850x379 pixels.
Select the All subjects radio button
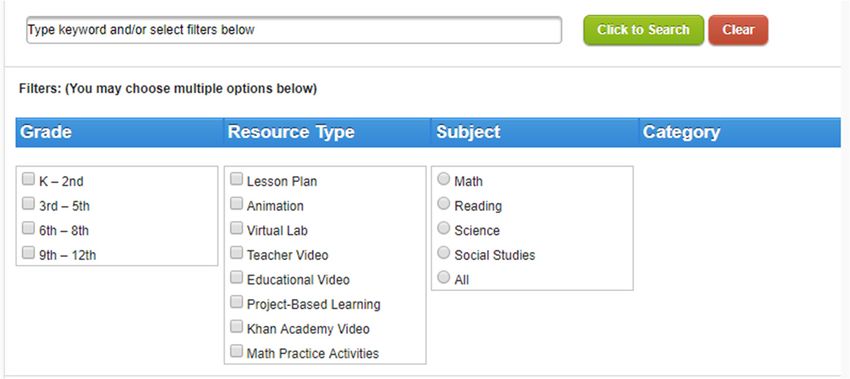coord(444,278)
